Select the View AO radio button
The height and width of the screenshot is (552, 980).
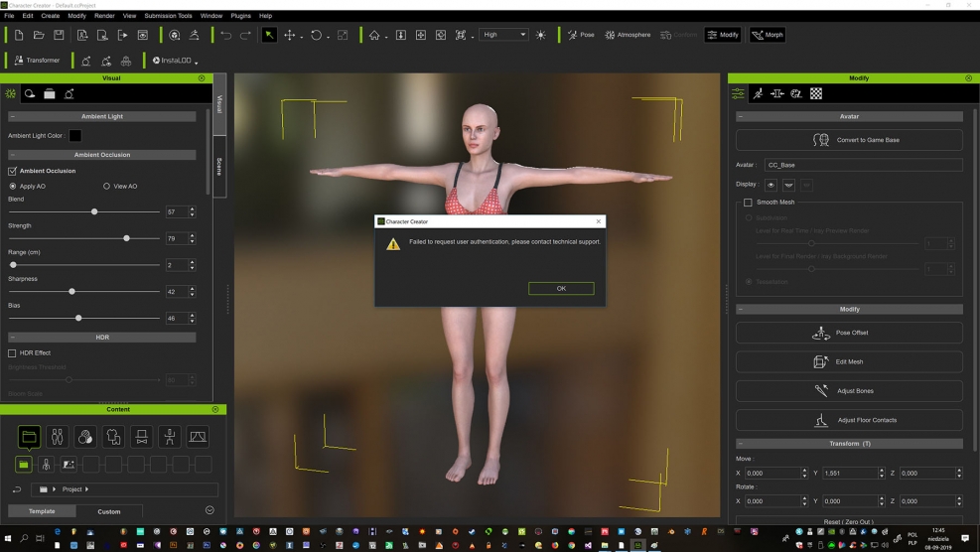tap(107, 186)
